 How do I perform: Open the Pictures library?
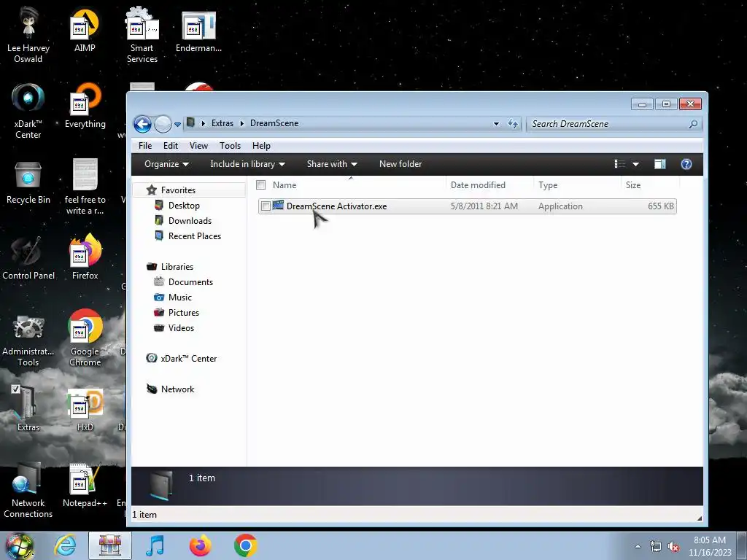pos(183,312)
